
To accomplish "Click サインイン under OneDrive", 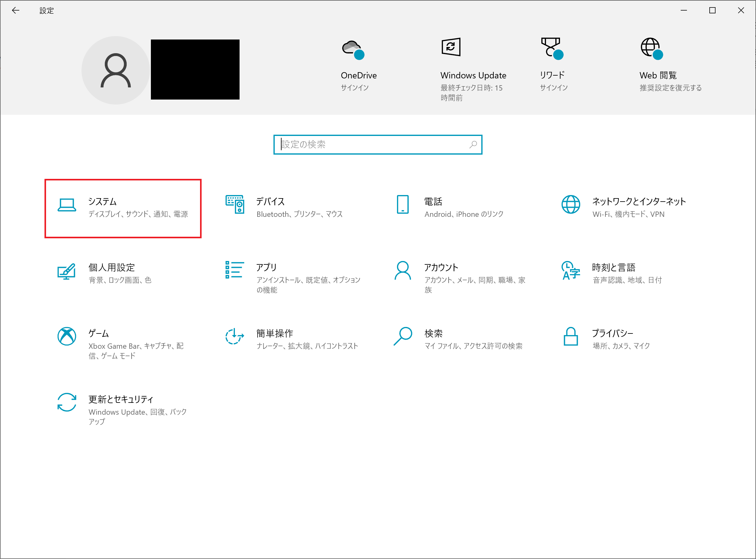I will pyautogui.click(x=355, y=88).
